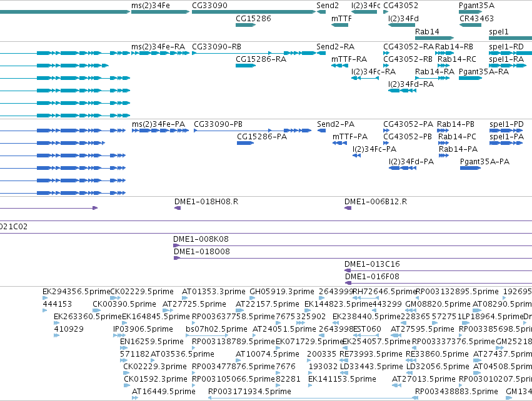This screenshot has width=532, height=401.
Task: Select EST label AT01353.3prime
Action: 213,292
